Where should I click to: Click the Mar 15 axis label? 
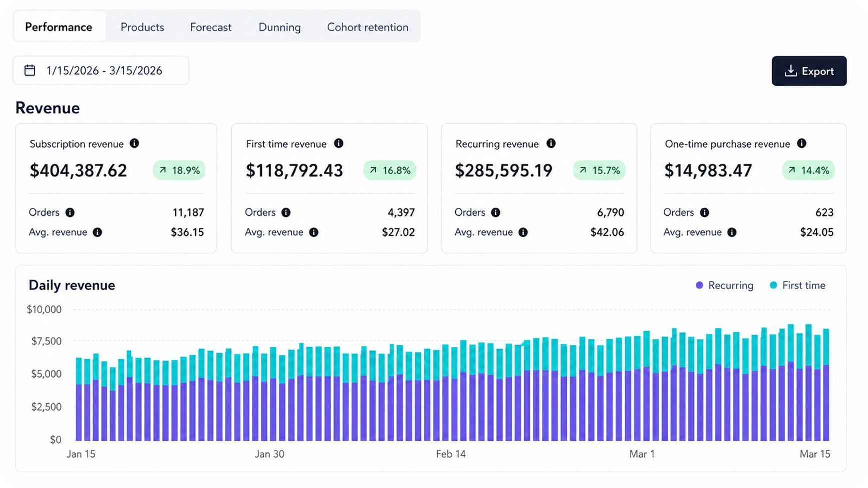(815, 454)
